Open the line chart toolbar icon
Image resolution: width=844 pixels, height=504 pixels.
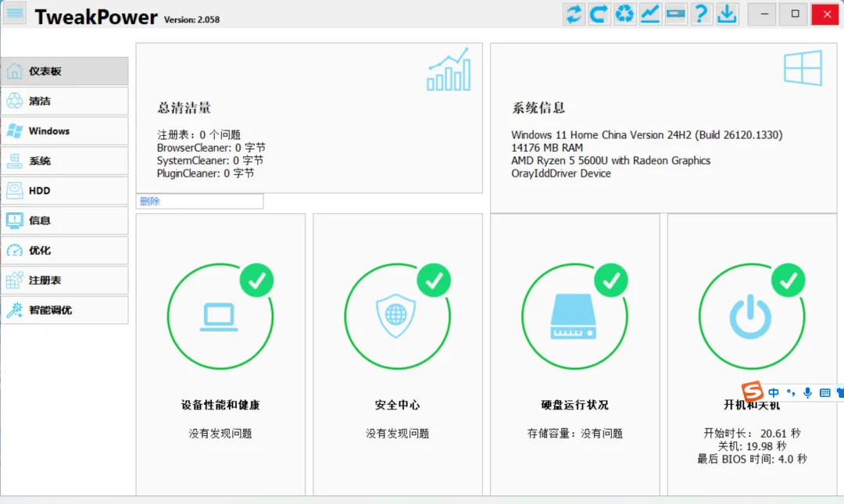[650, 14]
